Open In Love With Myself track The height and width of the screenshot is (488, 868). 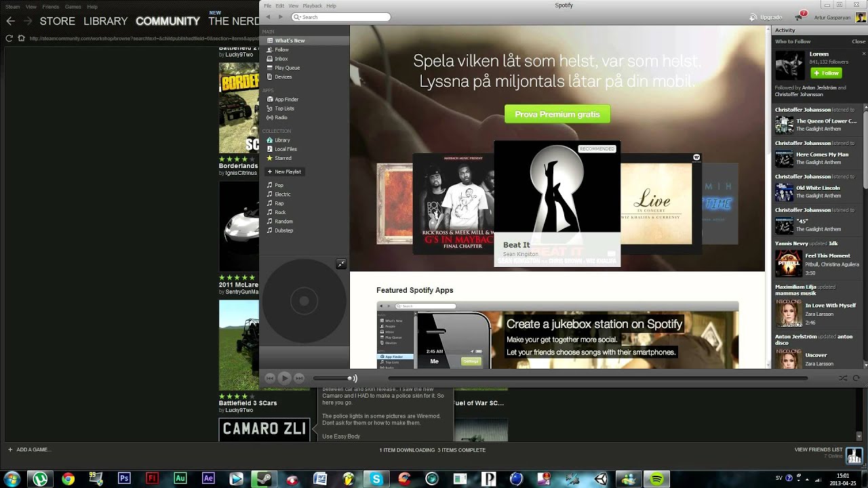[830, 306]
